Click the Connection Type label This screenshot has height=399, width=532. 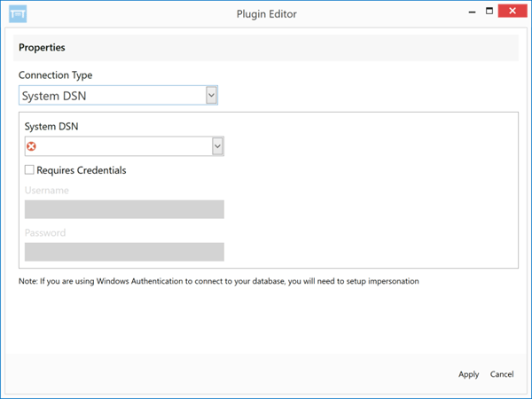[55, 75]
